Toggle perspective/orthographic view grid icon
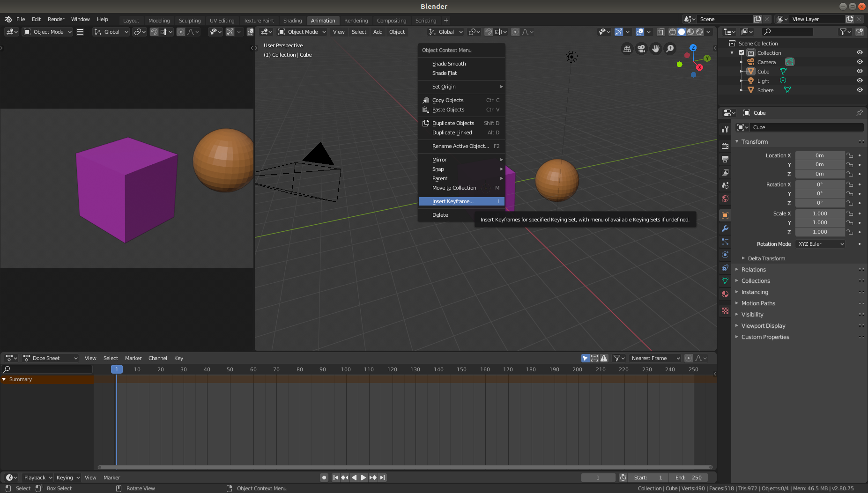This screenshot has width=868, height=493. pyautogui.click(x=627, y=49)
